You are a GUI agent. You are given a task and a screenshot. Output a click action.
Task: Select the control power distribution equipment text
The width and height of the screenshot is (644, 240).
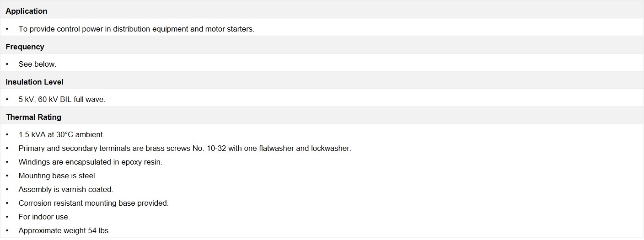pyautogui.click(x=136, y=29)
